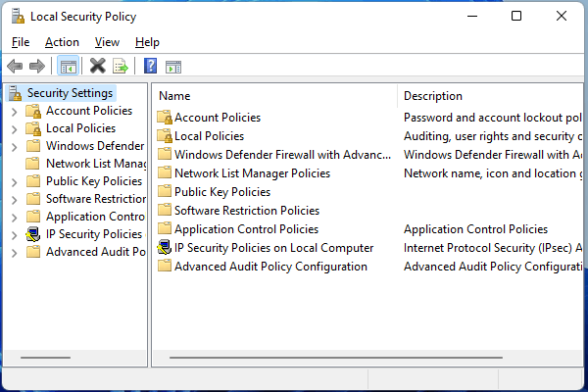
Task: Click the IP Security Policies icon in tree
Action: (33, 234)
